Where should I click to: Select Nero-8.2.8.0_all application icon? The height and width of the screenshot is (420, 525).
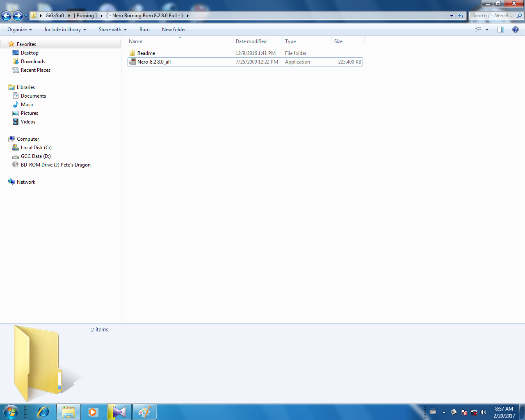pos(132,62)
